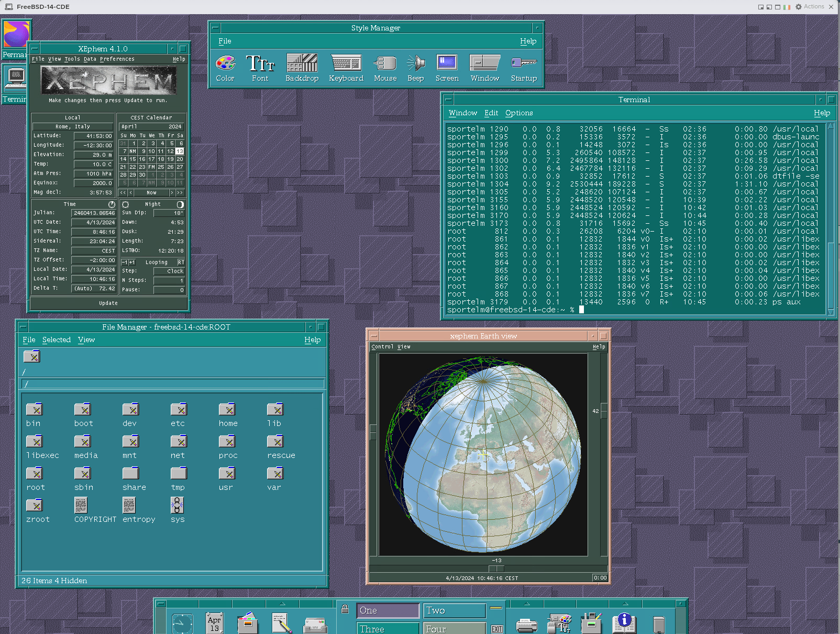840x634 pixels.
Task: Open the help browser from the front panel
Action: click(623, 622)
